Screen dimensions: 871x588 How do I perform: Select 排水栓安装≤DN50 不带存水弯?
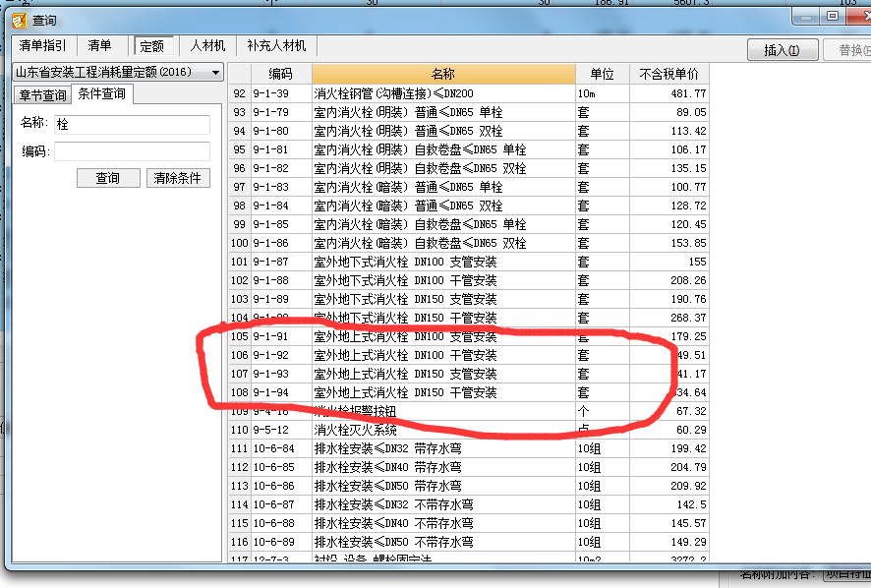(469, 543)
